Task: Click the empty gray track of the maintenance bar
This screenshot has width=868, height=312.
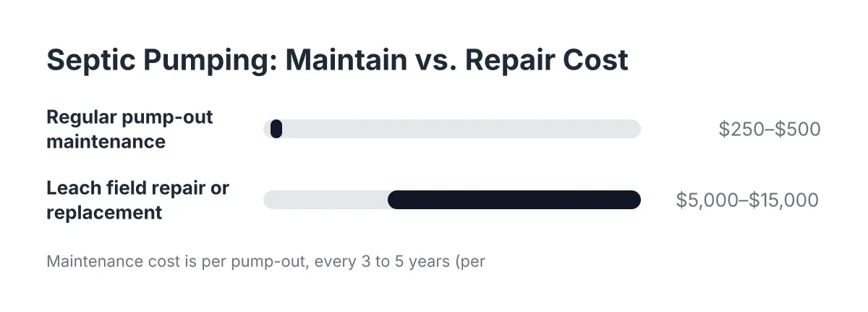Action: (461, 129)
